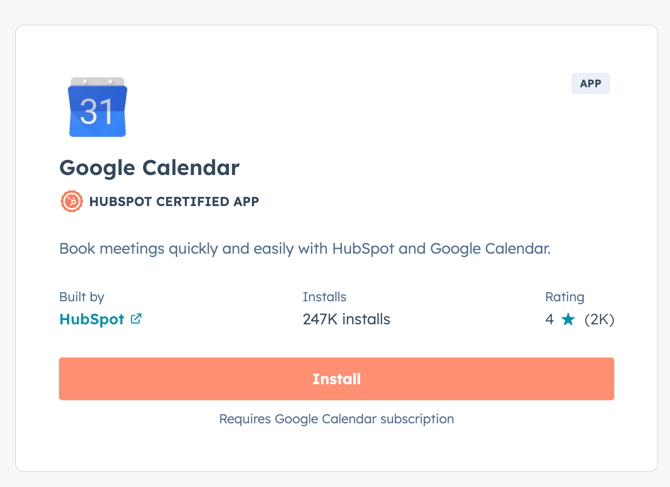Click the orange HubSpot certified badge icon

(x=71, y=201)
